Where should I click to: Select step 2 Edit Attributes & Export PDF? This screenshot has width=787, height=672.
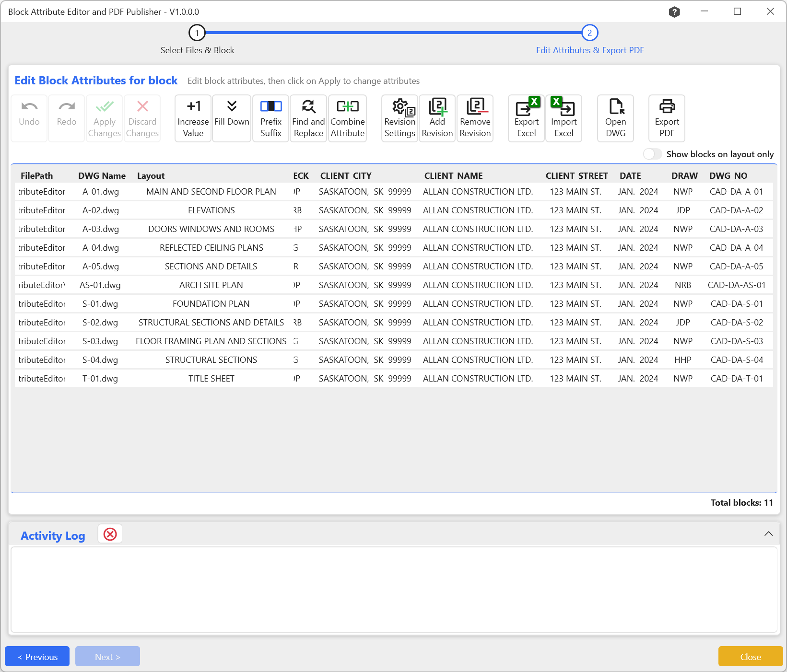tap(590, 33)
